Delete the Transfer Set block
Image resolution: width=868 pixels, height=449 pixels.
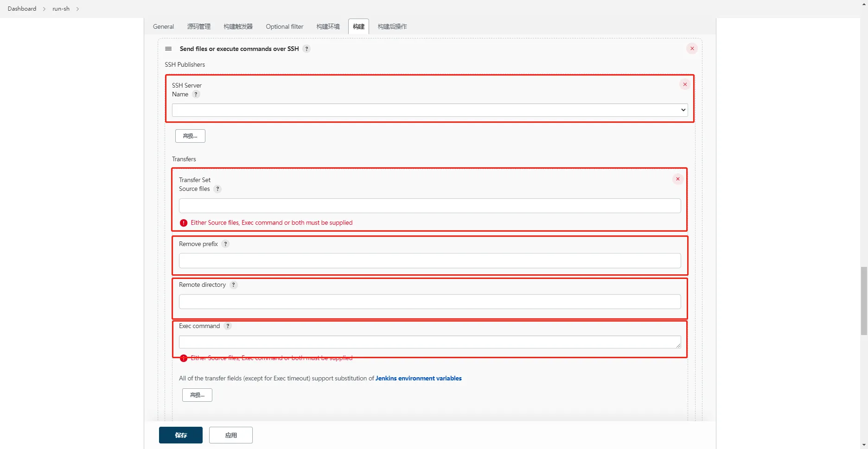click(677, 179)
